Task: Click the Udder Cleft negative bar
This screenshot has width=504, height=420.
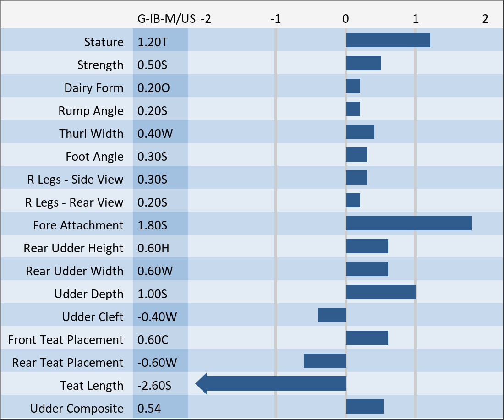Action: [332, 315]
